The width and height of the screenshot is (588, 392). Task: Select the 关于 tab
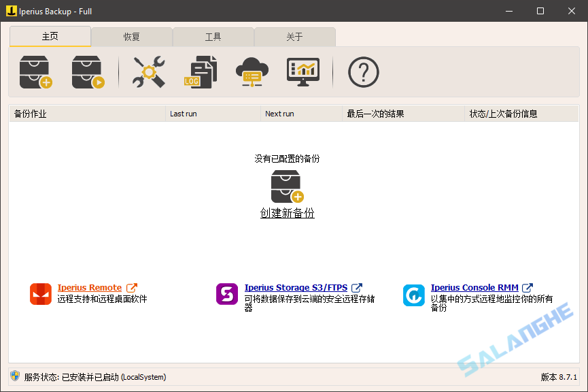tap(295, 37)
